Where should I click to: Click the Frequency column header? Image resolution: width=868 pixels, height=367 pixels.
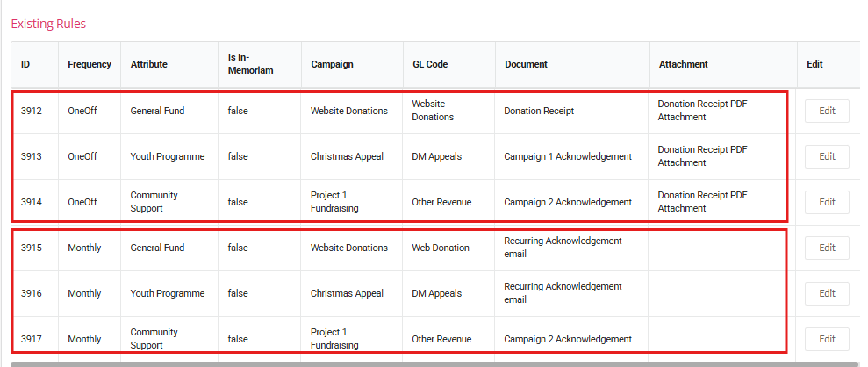[x=90, y=64]
